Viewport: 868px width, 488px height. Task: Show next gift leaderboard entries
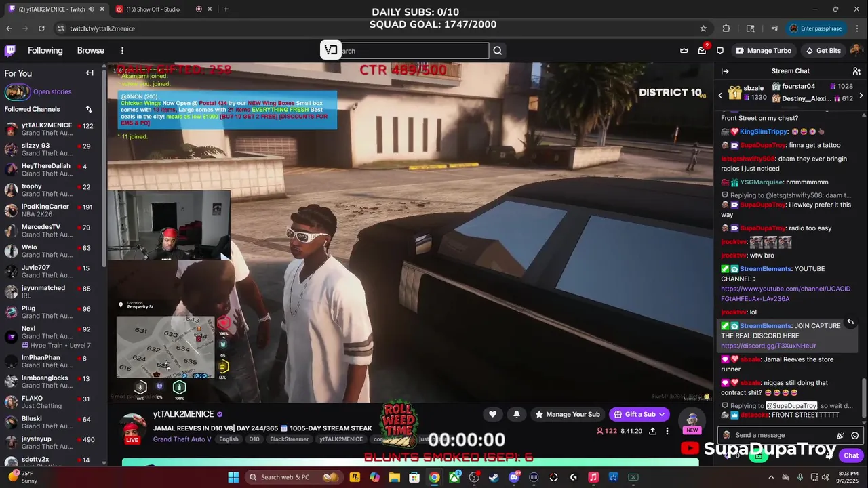point(861,96)
